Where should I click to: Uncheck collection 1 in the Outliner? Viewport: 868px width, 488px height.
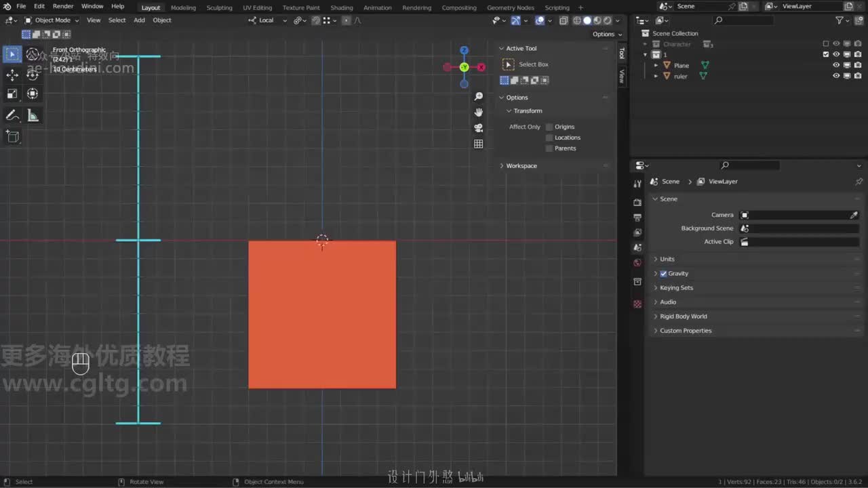(826, 55)
